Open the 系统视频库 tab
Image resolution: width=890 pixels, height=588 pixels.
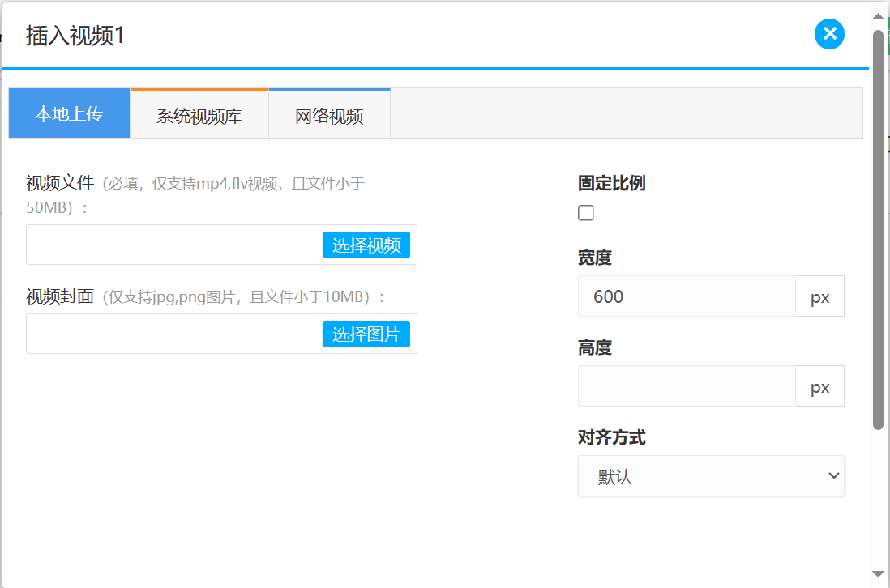coord(199,115)
